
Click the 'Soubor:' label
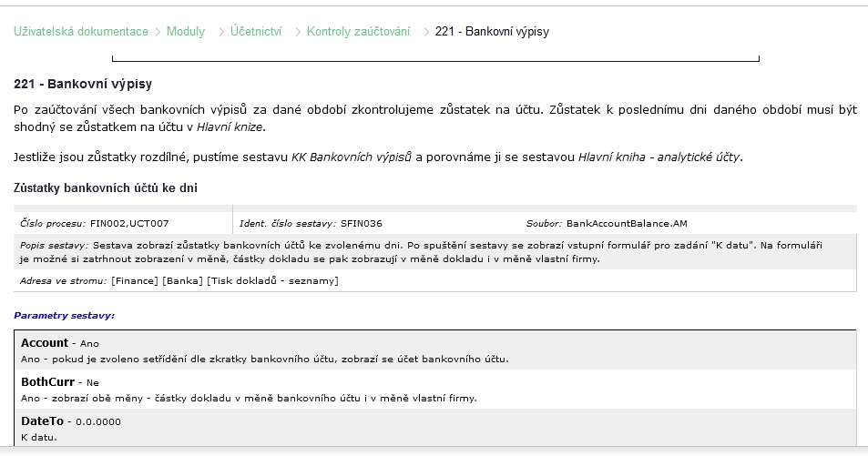(x=544, y=224)
